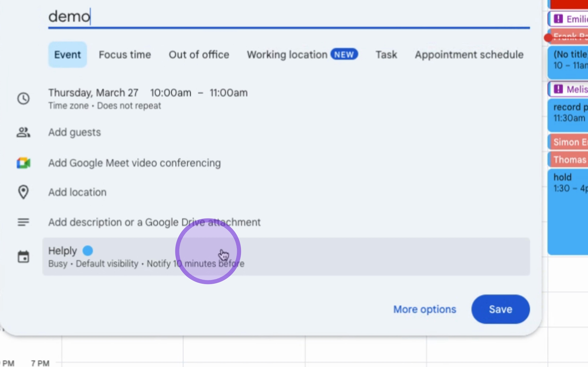
Task: Open the 10:00am start time dropdown
Action: coord(171,93)
